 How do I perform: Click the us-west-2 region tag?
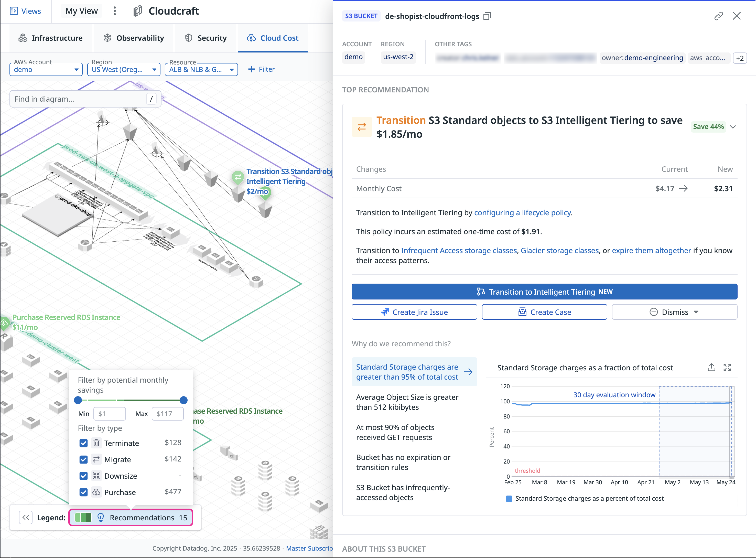398,57
